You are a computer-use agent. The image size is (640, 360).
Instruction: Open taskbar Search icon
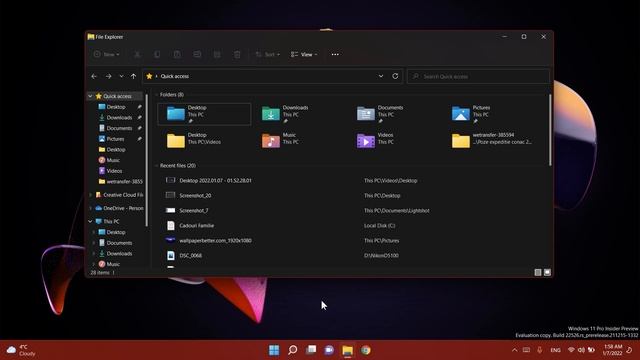point(293,350)
